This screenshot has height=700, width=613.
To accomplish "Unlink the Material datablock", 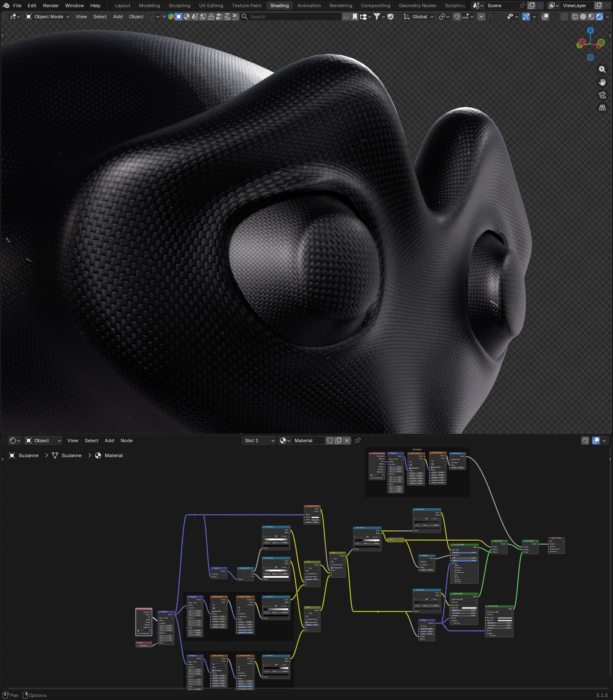I will click(347, 441).
